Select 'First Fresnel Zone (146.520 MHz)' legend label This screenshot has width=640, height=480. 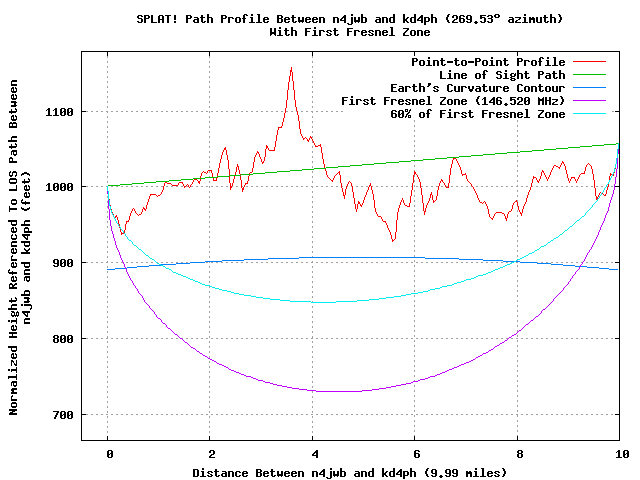tap(453, 101)
